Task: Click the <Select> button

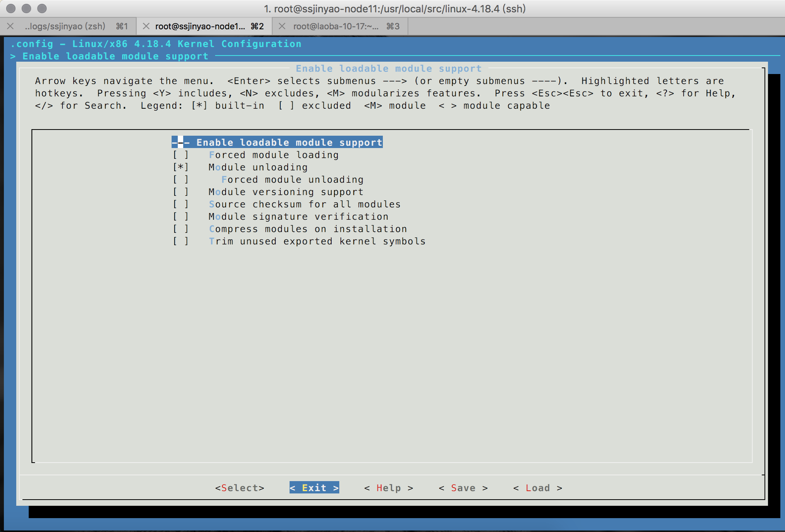Action: pos(240,488)
